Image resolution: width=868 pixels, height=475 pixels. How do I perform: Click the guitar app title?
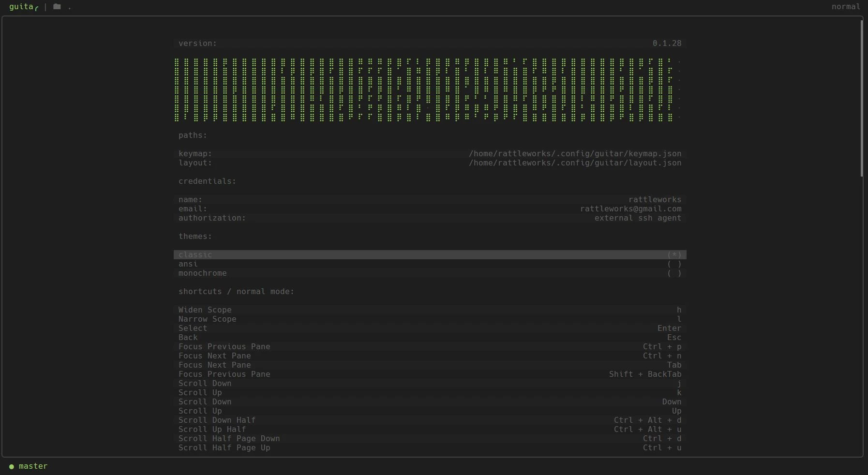click(24, 7)
